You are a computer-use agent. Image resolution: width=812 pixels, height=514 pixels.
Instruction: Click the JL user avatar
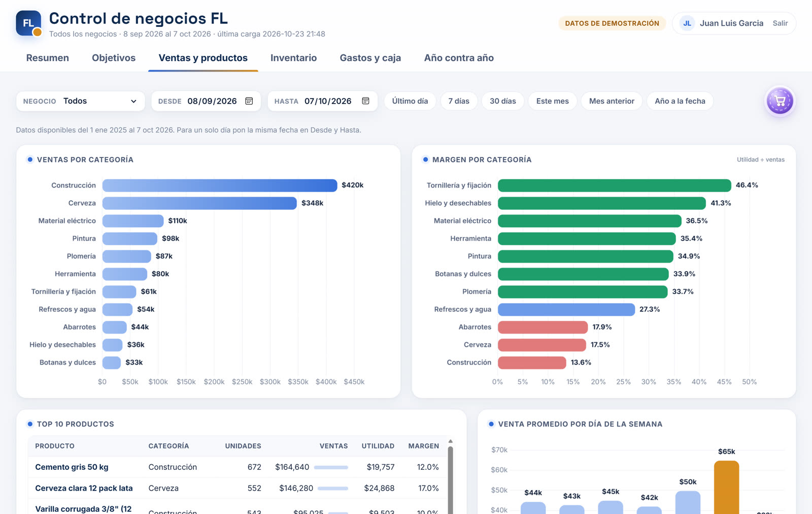tap(687, 23)
